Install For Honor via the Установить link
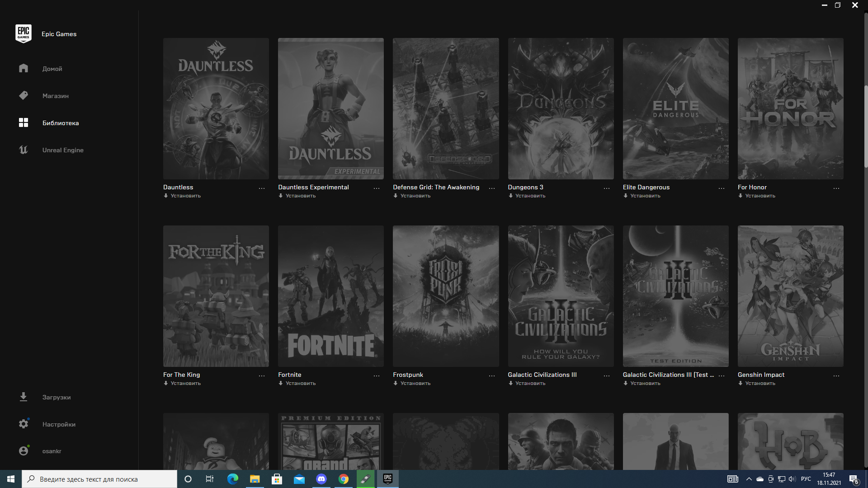This screenshot has height=488, width=868. [x=760, y=196]
